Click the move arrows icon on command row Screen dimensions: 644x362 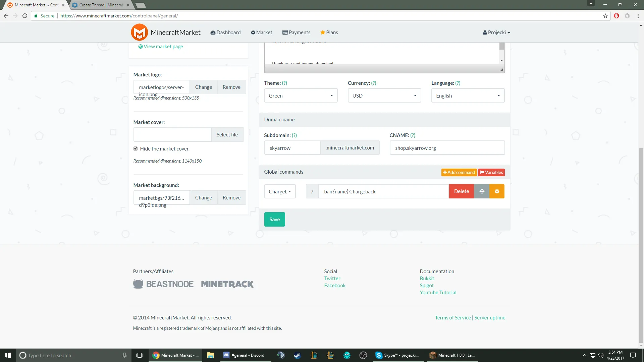tap(482, 191)
